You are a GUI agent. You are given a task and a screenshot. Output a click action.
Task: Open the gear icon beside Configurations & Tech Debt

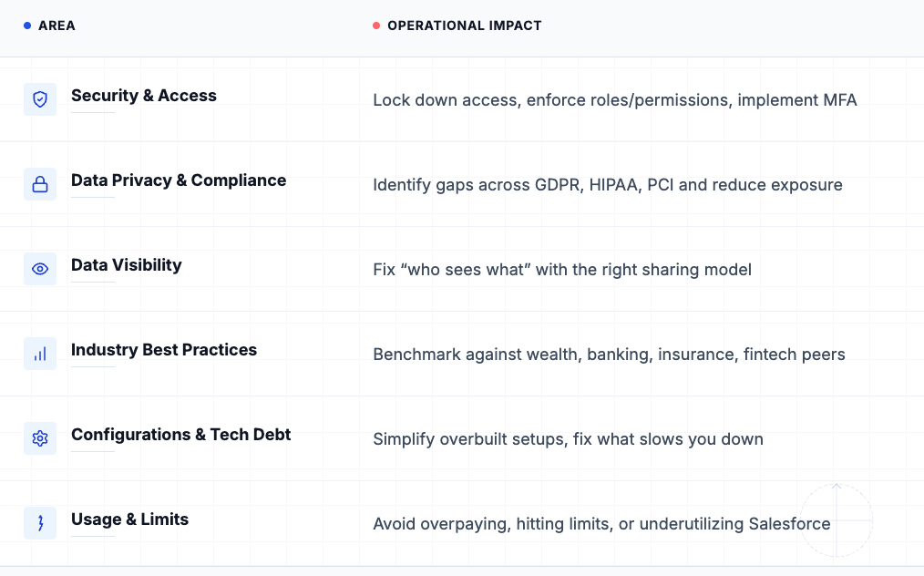(x=40, y=437)
